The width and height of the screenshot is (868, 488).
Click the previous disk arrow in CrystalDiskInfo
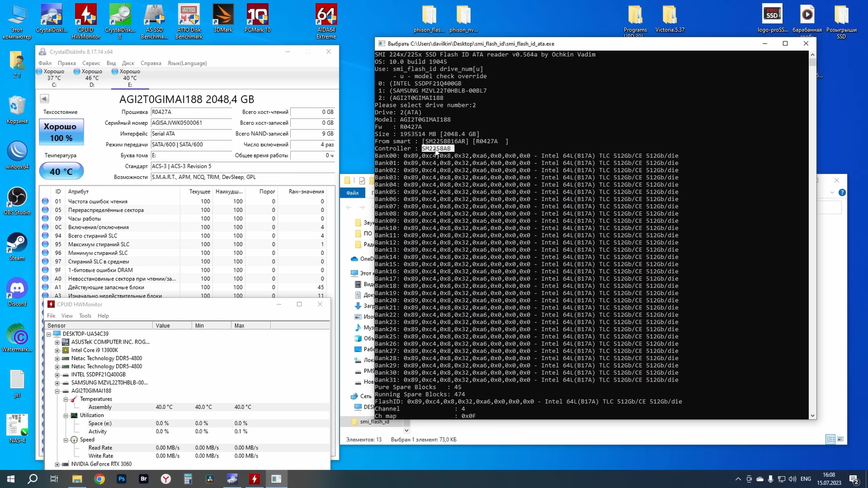(x=44, y=99)
